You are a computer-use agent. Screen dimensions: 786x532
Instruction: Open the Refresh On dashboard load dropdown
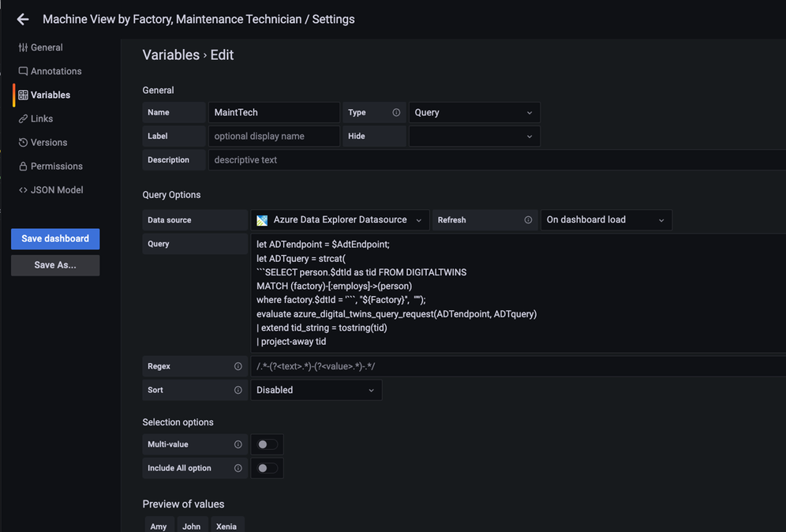click(x=606, y=220)
